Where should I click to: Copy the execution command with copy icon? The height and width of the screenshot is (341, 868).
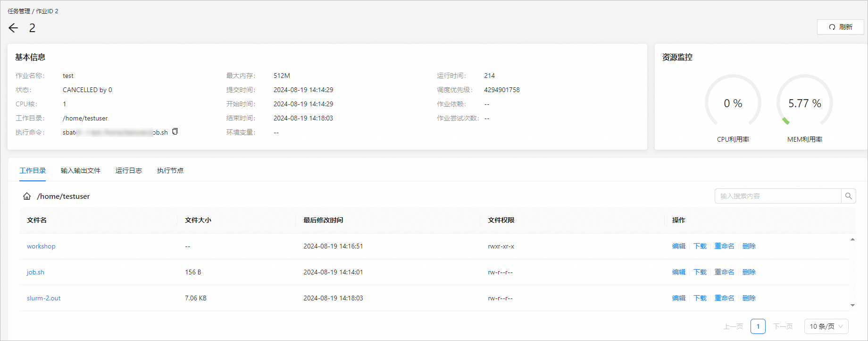click(x=175, y=131)
